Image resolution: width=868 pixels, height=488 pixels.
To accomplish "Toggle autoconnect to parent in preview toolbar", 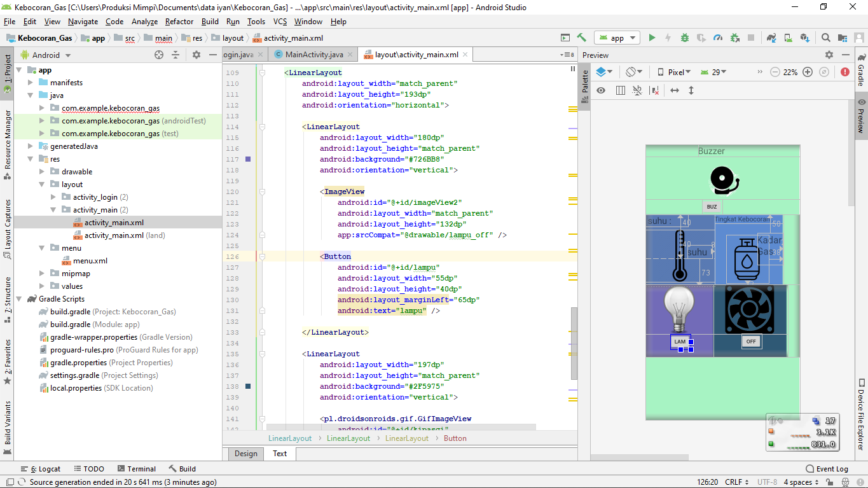I will [x=637, y=90].
